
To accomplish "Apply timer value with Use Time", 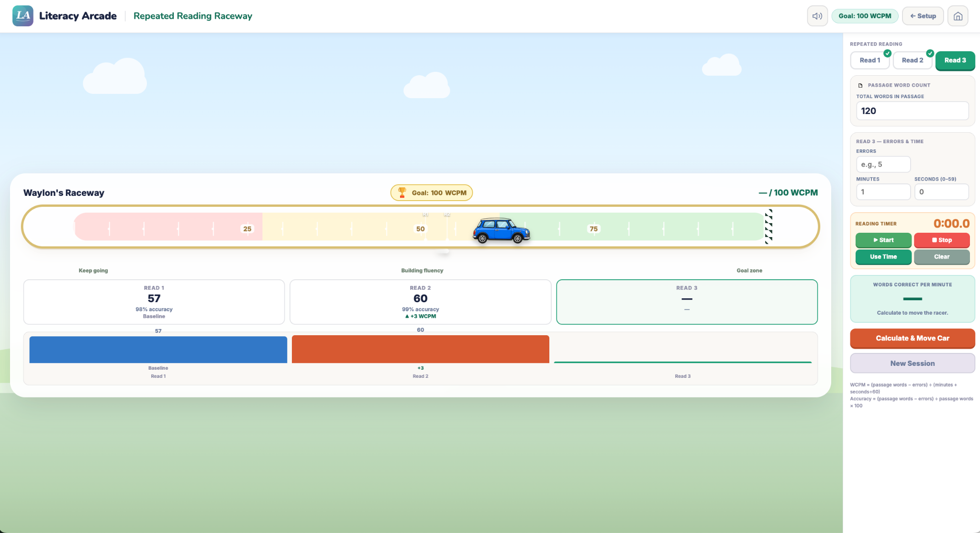I will tap(883, 257).
